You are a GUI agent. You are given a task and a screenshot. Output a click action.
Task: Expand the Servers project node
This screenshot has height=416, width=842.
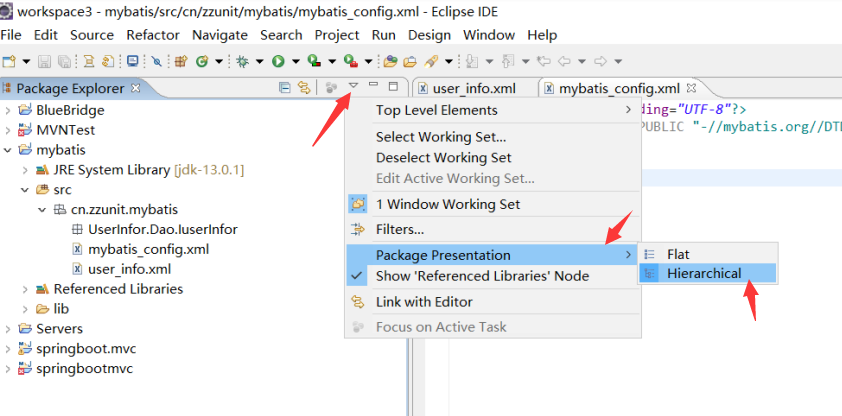point(8,329)
